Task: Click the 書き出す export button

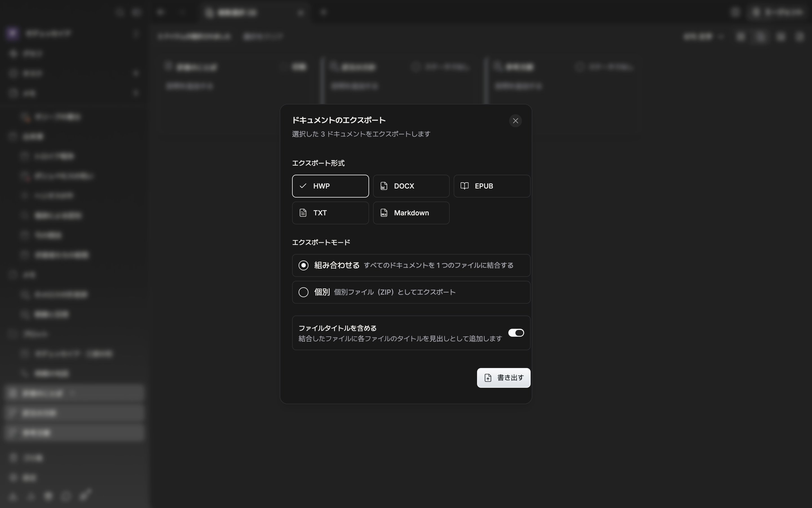Action: [504, 378]
